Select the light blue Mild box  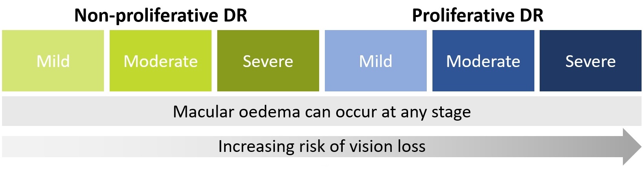pos(376,61)
